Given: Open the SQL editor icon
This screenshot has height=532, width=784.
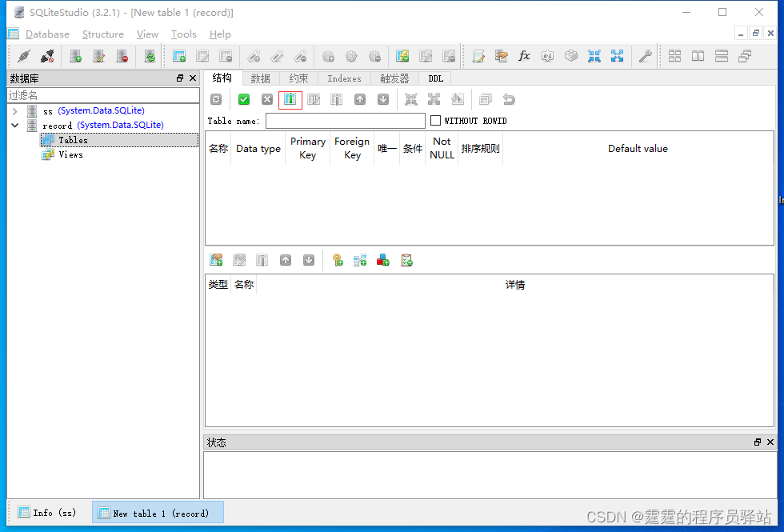Looking at the screenshot, I should 478,56.
